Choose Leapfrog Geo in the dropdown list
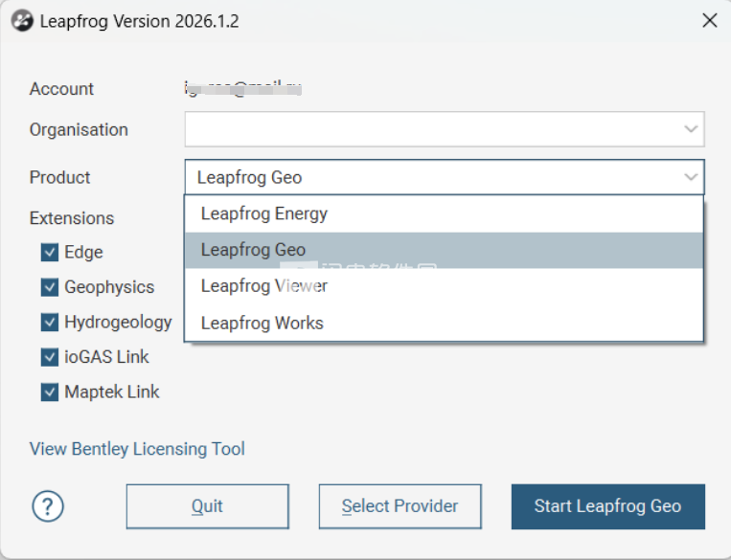 [x=444, y=250]
